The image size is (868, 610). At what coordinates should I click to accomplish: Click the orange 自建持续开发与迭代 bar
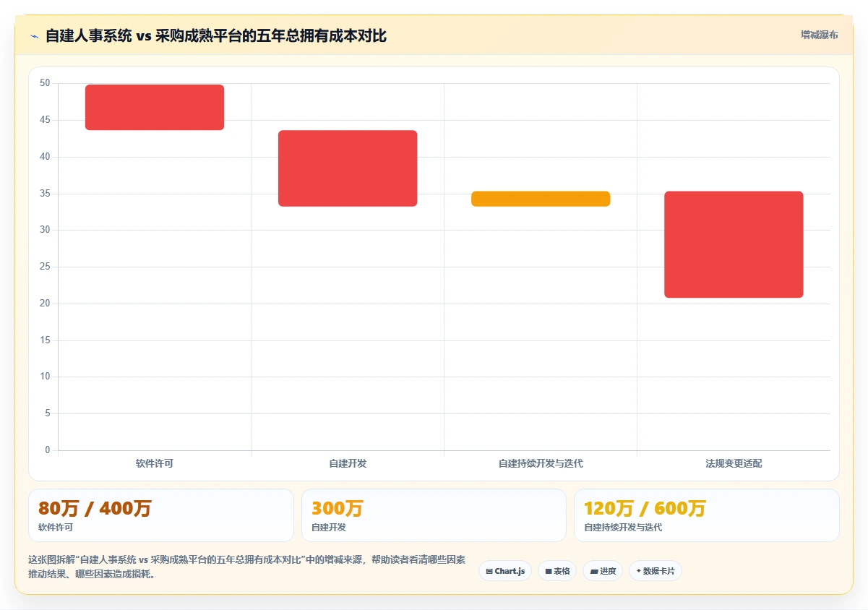click(541, 199)
